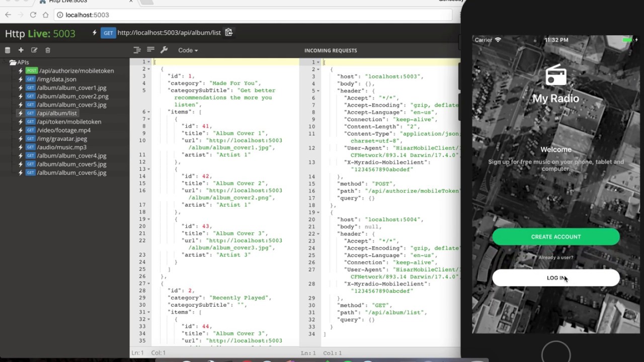
Task: Click the align-left lines icon above code editor
Action: click(x=150, y=49)
